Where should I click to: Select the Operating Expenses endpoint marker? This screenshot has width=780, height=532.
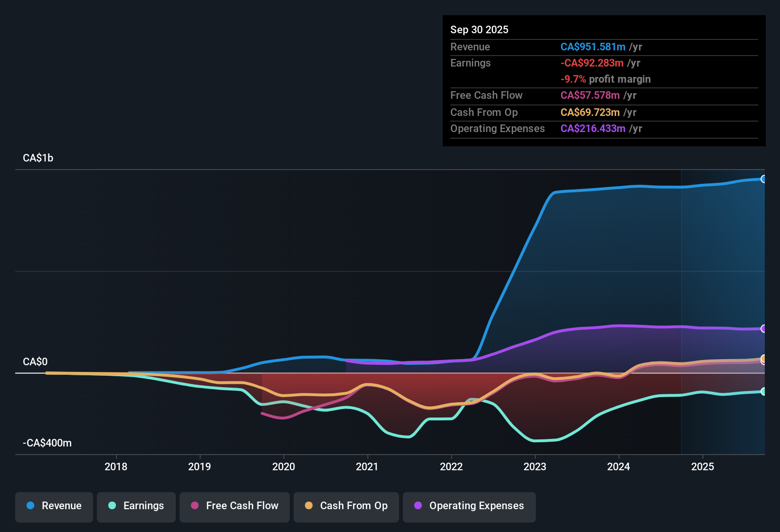(x=763, y=329)
